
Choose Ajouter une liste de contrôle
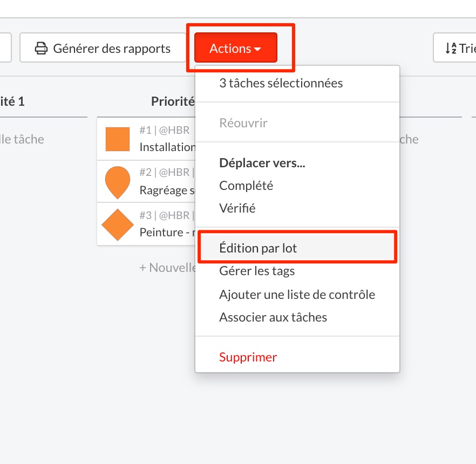297,295
